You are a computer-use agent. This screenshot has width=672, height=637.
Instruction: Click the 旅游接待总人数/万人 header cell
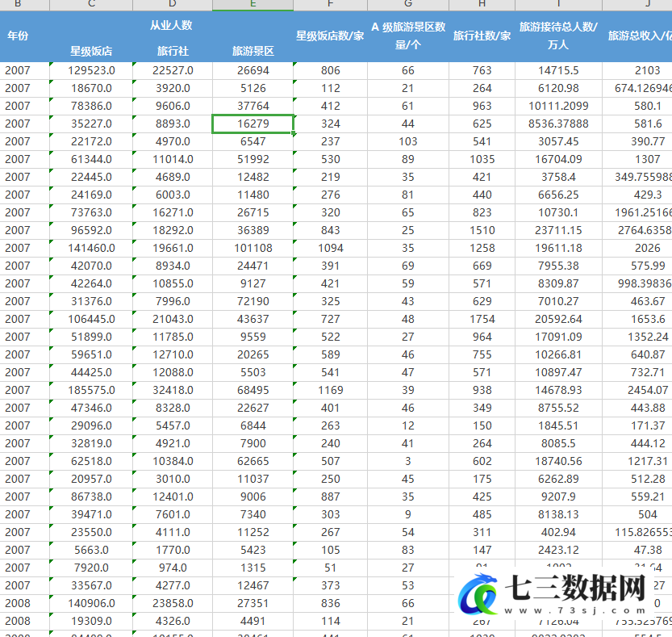pos(558,36)
